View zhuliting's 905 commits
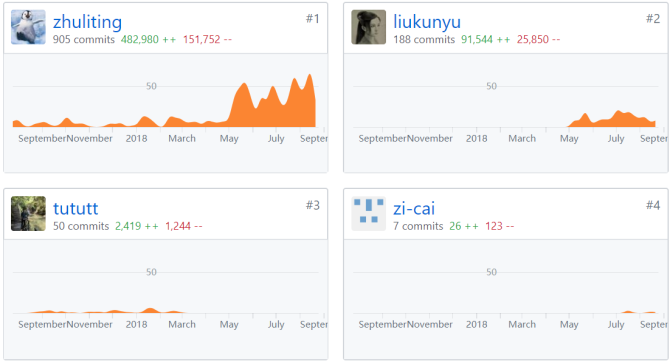This screenshot has width=670, height=361. (84, 39)
